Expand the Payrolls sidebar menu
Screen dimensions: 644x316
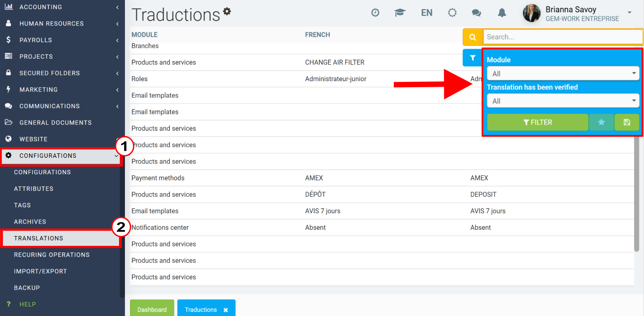click(x=62, y=40)
